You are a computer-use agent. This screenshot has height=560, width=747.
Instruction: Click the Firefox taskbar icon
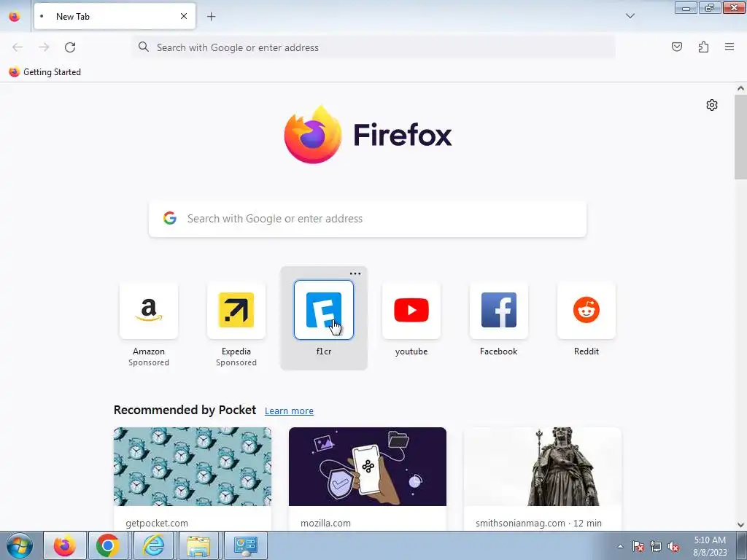[65, 545]
